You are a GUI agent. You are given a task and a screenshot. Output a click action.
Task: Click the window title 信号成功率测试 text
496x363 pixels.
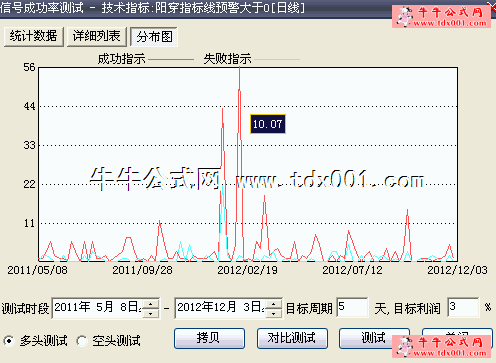[41, 7]
